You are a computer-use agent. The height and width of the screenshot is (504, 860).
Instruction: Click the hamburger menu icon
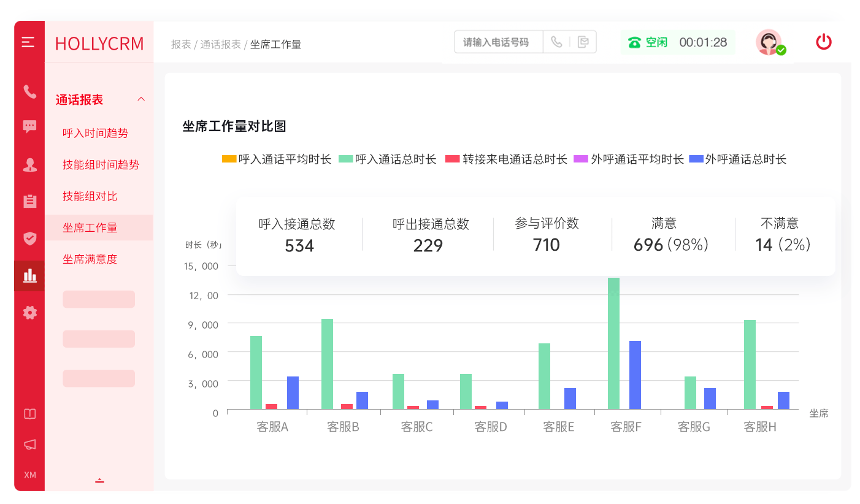click(x=28, y=42)
